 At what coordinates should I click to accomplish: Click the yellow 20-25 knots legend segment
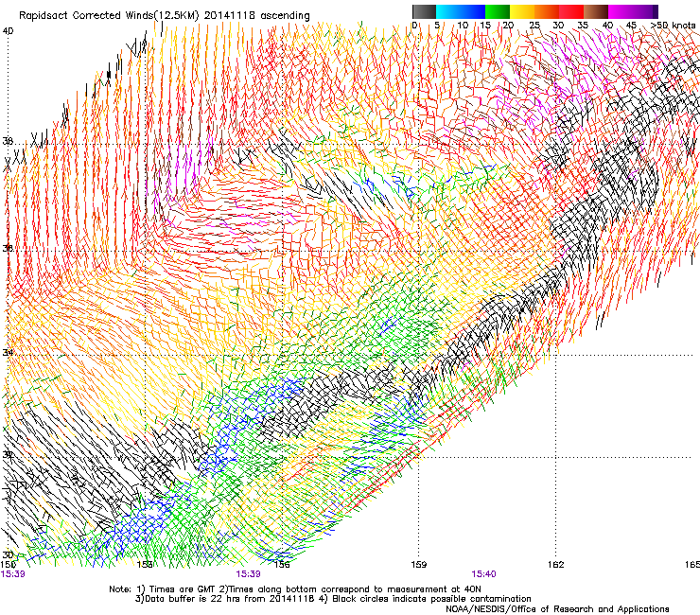pos(522,11)
